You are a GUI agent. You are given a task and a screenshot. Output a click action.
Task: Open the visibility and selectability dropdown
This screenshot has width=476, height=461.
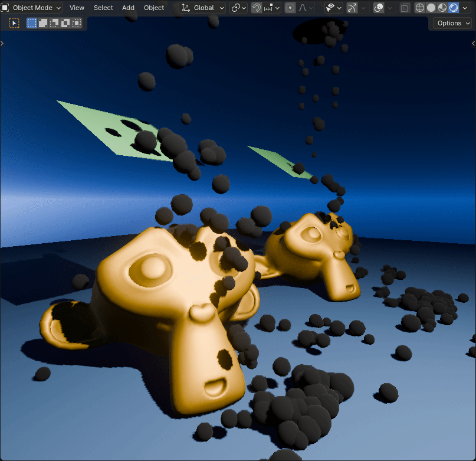click(334, 8)
